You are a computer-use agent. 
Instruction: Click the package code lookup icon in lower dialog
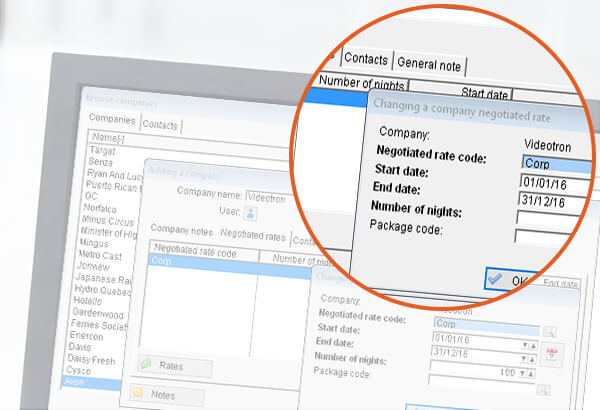pyautogui.click(x=543, y=390)
